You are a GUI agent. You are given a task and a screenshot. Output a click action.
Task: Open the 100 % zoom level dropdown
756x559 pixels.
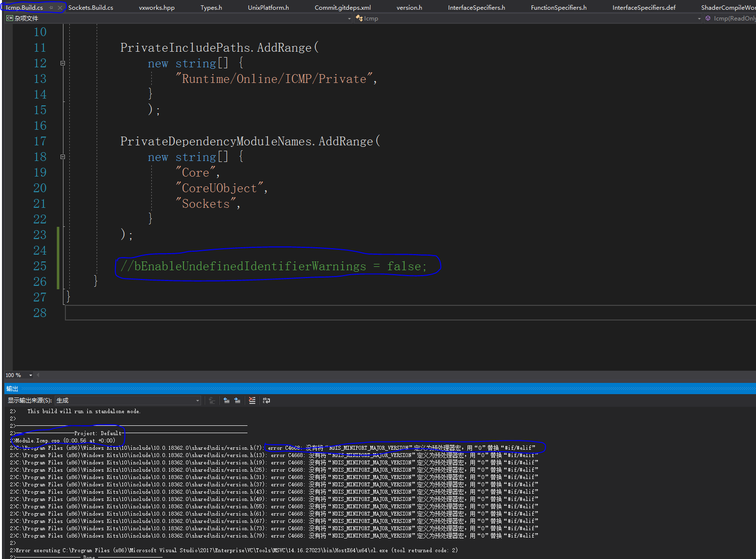click(19, 375)
